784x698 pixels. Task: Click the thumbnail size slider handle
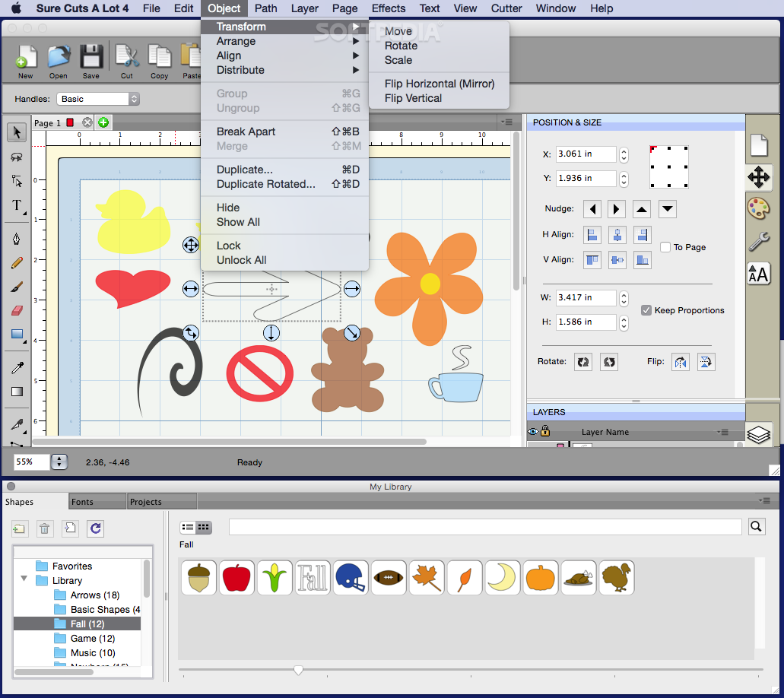(298, 670)
